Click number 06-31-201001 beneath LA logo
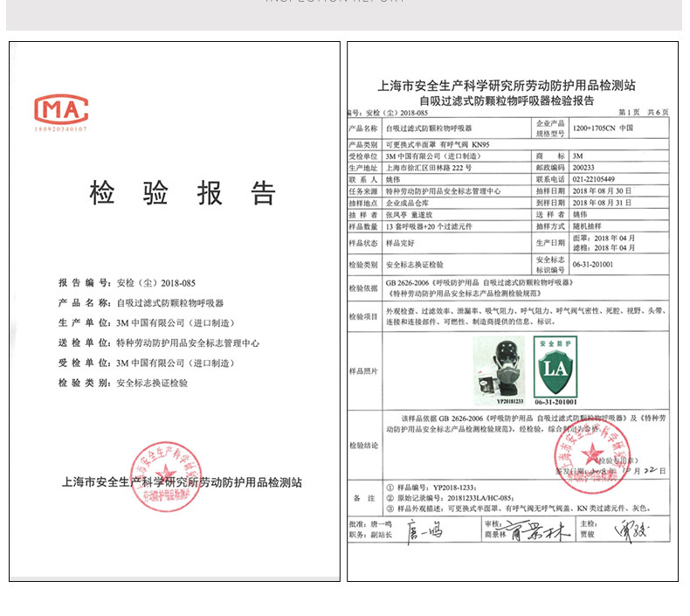Screen dimensions: 690x616 [x=555, y=402]
